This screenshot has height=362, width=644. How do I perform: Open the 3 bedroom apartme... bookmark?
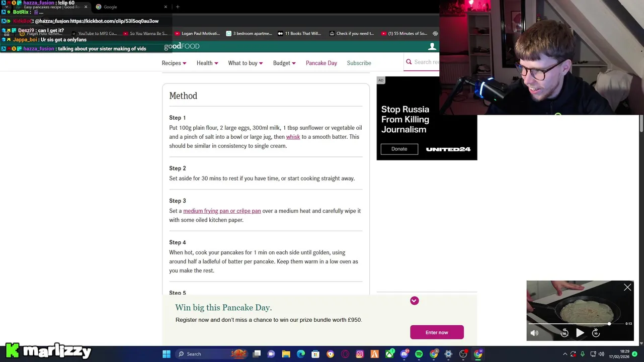249,34
